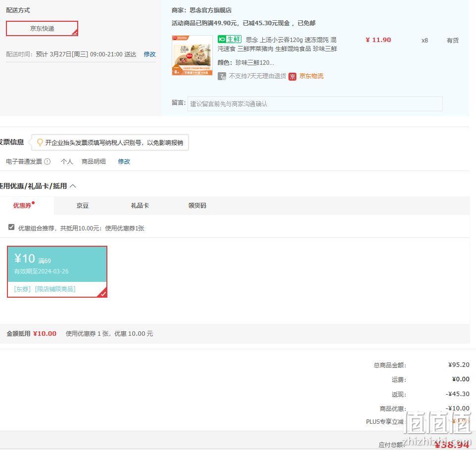Screen dimensions: 476x450
Task: Focus the 留言 message input field
Action: (315, 104)
